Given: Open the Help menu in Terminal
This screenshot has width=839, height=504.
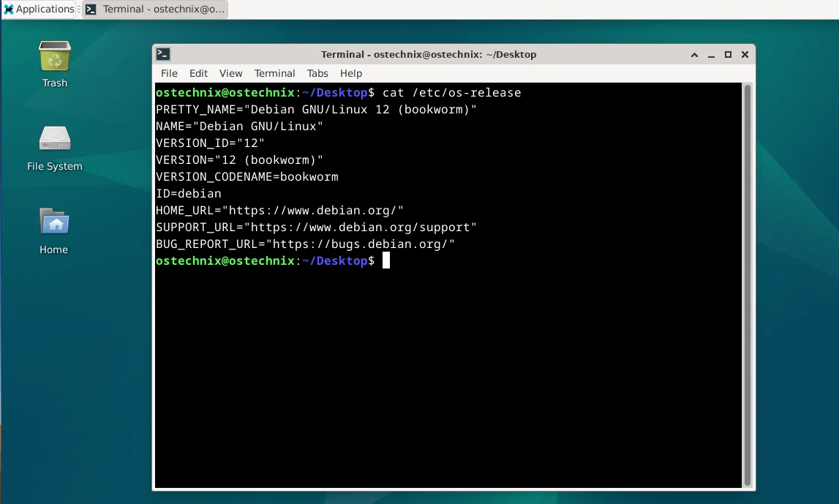Looking at the screenshot, I should pyautogui.click(x=351, y=73).
